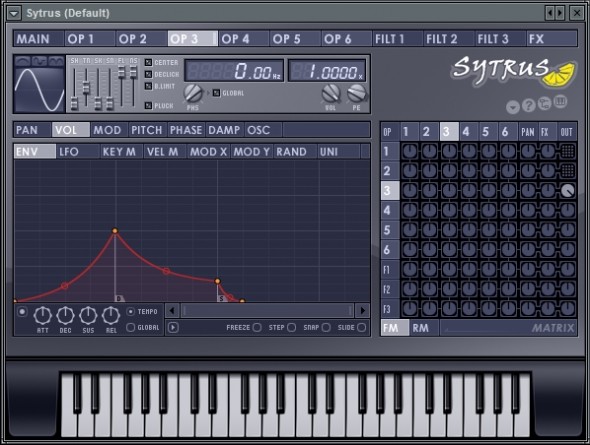Select operator row 4 in matrix
Viewport: 590px width, 445px height.
[x=390, y=210]
